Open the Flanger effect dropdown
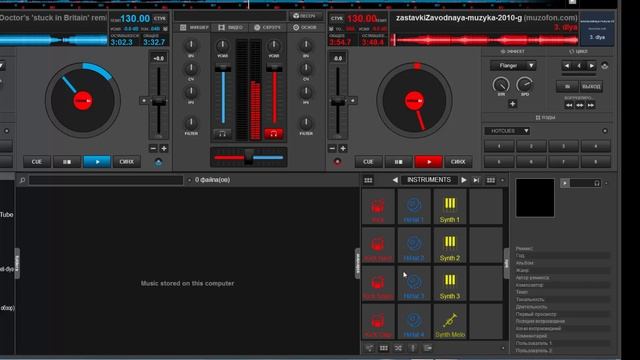The width and height of the screenshot is (640, 360). (x=513, y=66)
